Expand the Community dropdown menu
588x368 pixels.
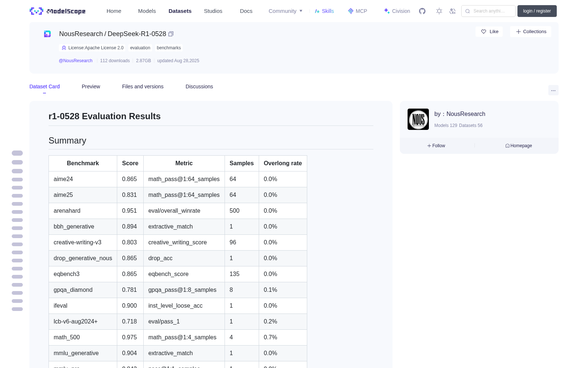[286, 11]
